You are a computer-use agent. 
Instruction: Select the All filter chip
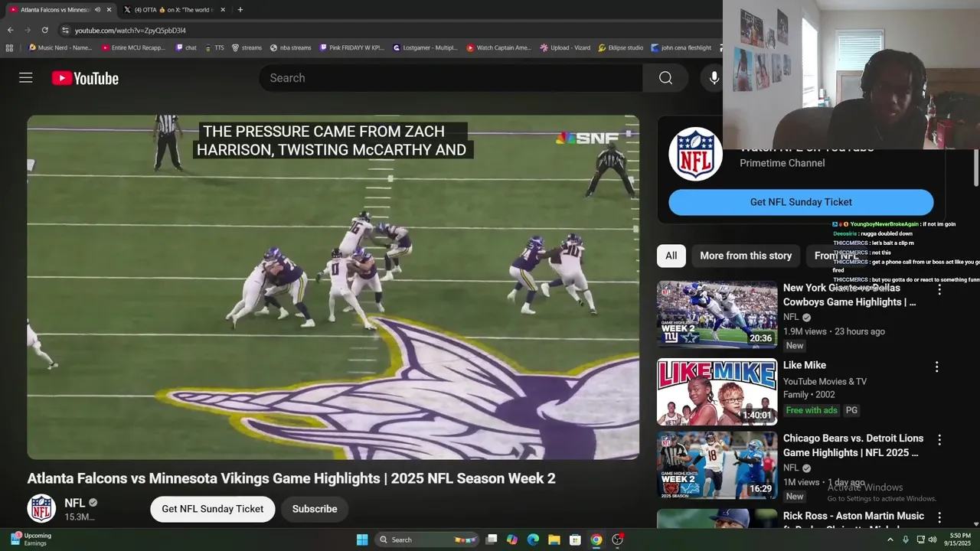[x=671, y=256]
